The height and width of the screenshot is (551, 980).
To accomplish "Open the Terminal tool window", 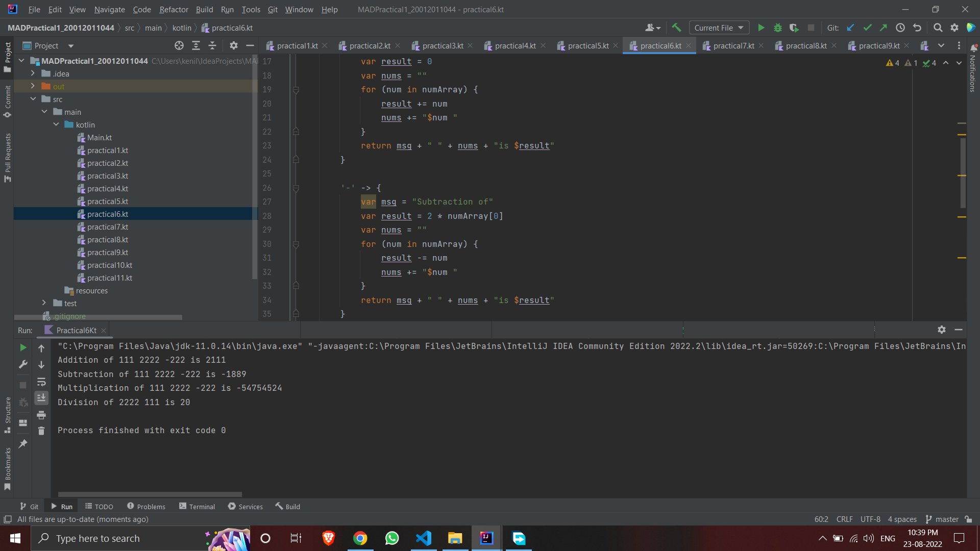I will pyautogui.click(x=202, y=506).
